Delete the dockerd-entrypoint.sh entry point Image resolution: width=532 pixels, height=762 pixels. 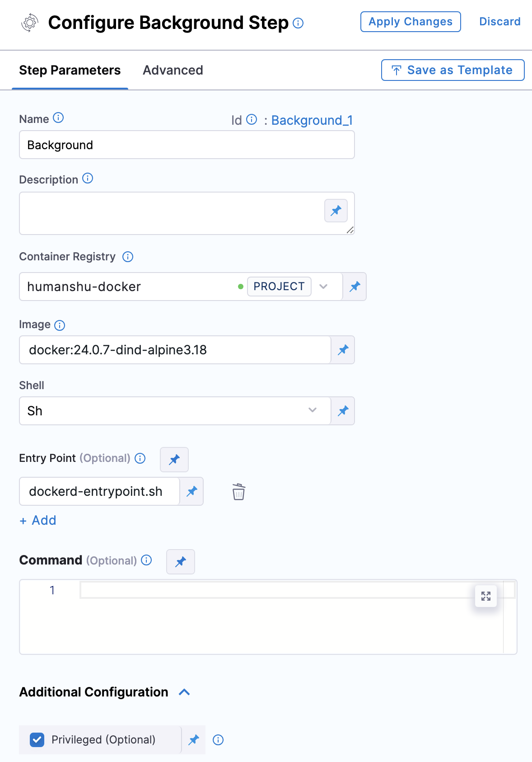click(x=238, y=492)
